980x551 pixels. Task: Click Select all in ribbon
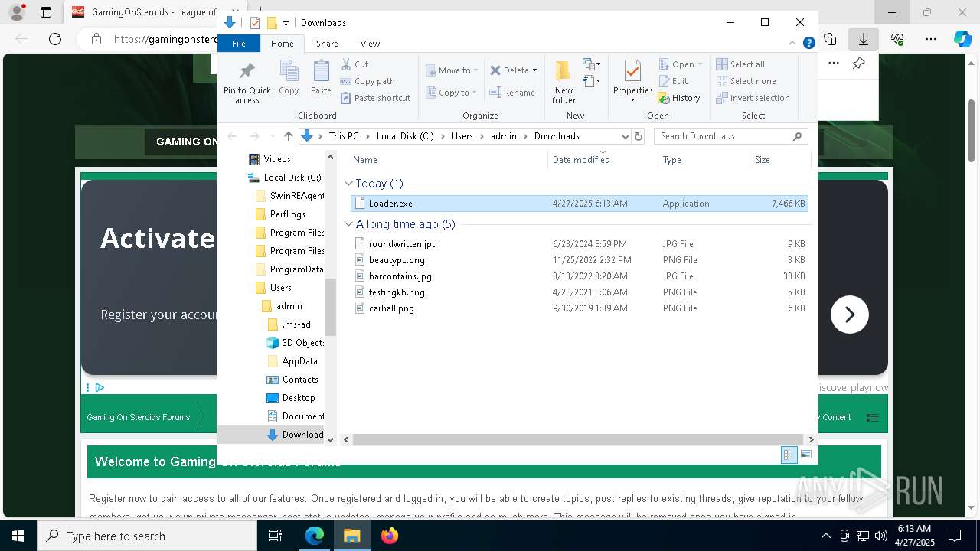click(x=740, y=64)
